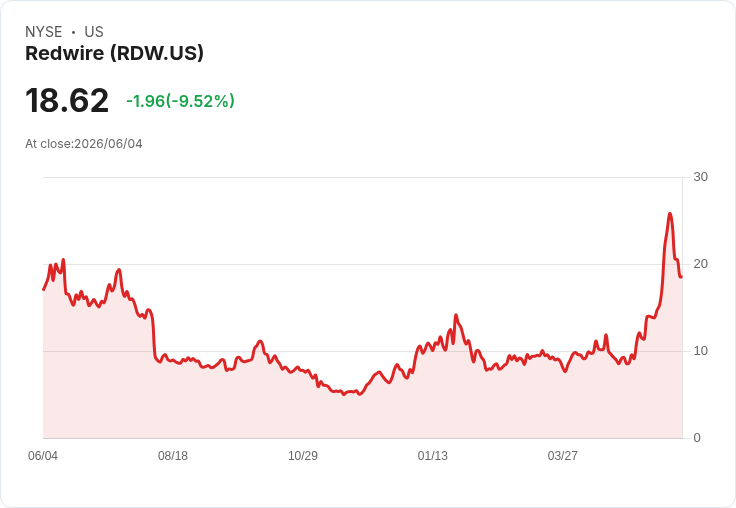The image size is (736, 508).
Task: Click the Redwire (RDW.US) title
Action: 115,54
